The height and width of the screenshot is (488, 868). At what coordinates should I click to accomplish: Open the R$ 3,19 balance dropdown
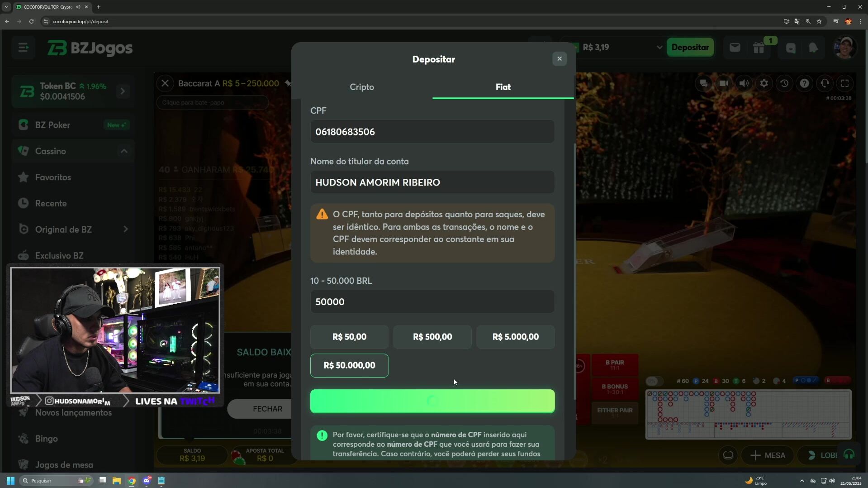659,48
